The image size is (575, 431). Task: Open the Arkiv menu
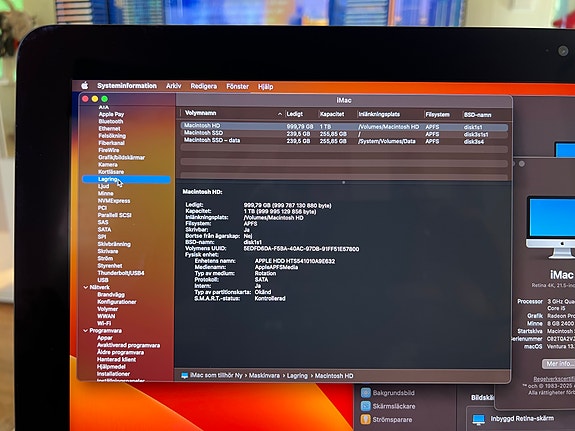pos(173,86)
